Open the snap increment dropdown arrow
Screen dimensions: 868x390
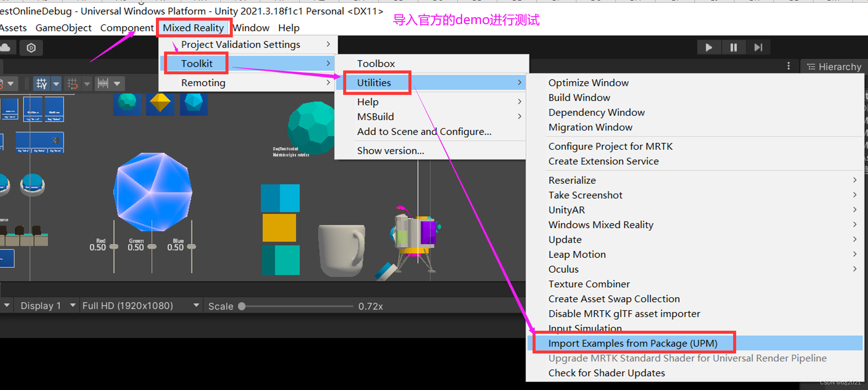click(87, 83)
